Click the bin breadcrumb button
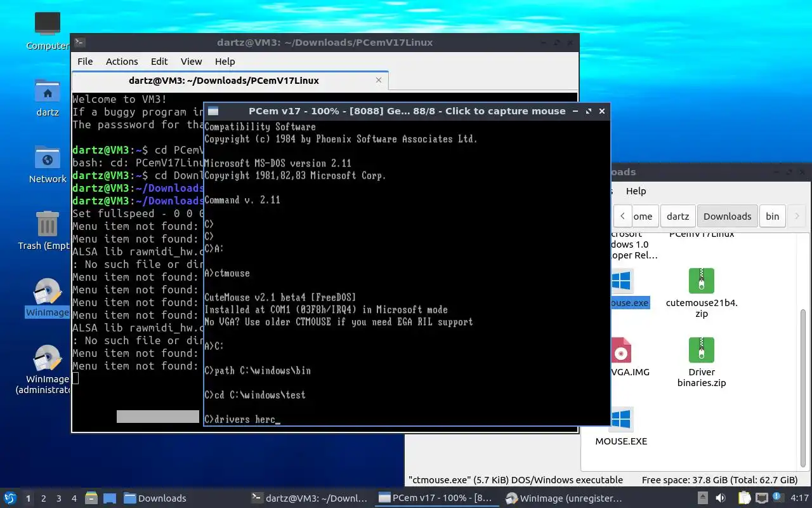Screen dimensions: 812x508 (772, 216)
